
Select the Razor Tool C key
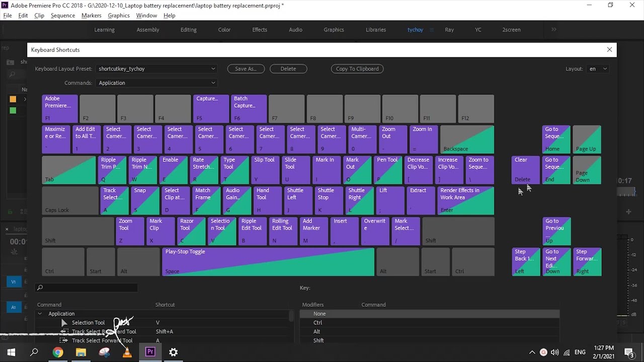point(191,231)
